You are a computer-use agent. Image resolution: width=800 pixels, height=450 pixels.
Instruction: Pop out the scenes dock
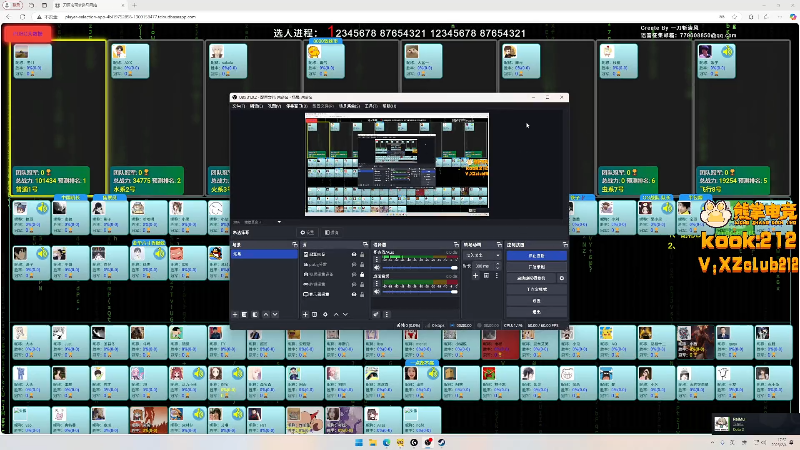pos(294,244)
